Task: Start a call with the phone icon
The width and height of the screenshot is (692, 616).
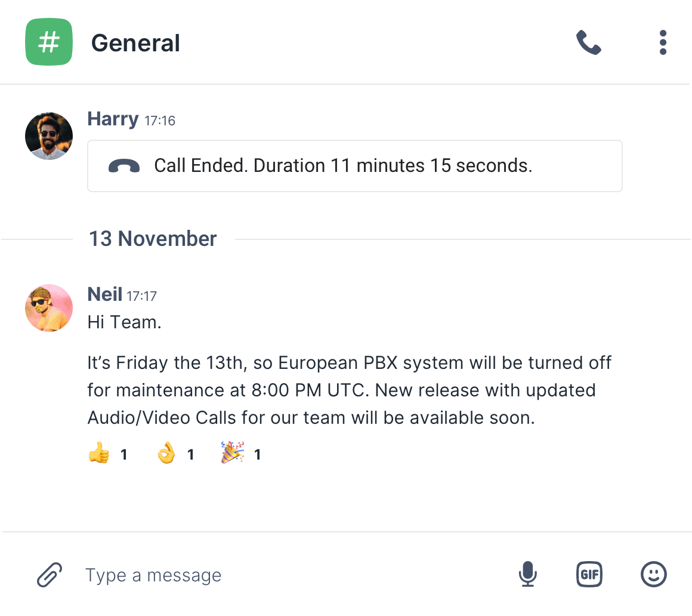Action: click(589, 42)
